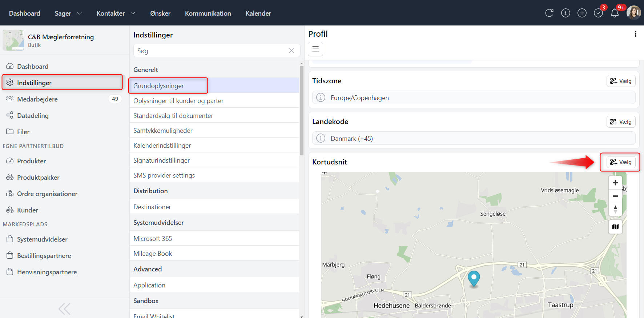Screen dimensions: 644x318
Task: Open the notifications bell
Action: coord(615,13)
